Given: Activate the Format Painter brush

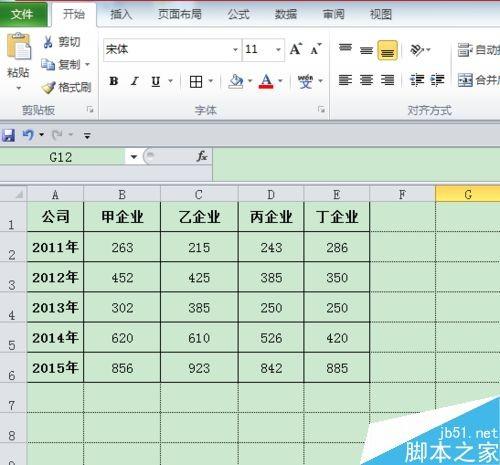Looking at the screenshot, I should pyautogui.click(x=48, y=87).
